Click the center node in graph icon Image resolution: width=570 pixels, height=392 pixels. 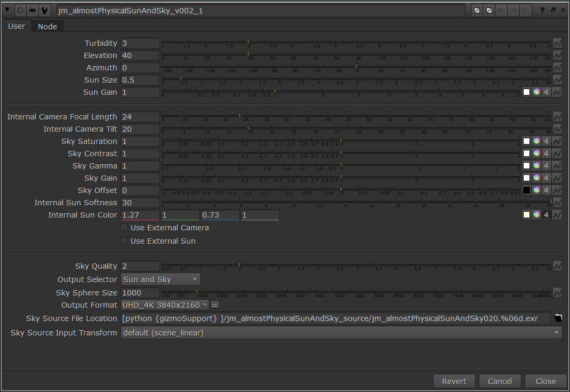coord(20,10)
